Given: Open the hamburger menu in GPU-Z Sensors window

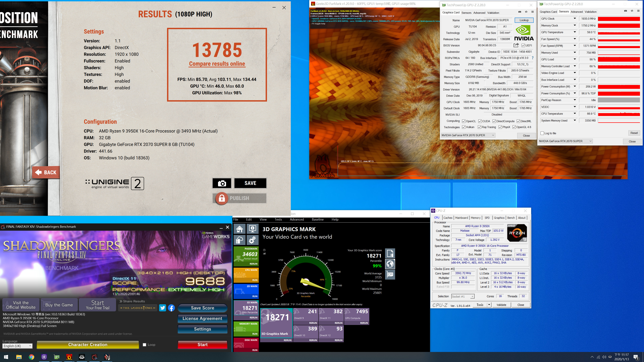Looking at the screenshot, I should (638, 11).
